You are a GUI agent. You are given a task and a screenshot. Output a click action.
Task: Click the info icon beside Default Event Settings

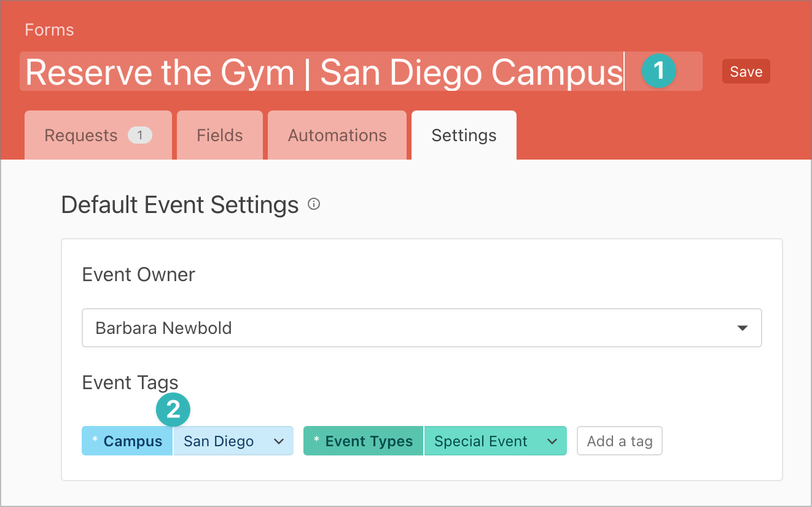click(314, 204)
